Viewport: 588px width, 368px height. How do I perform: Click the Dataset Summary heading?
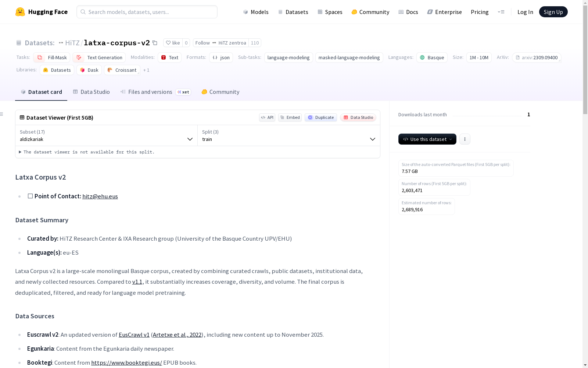[x=42, y=220]
